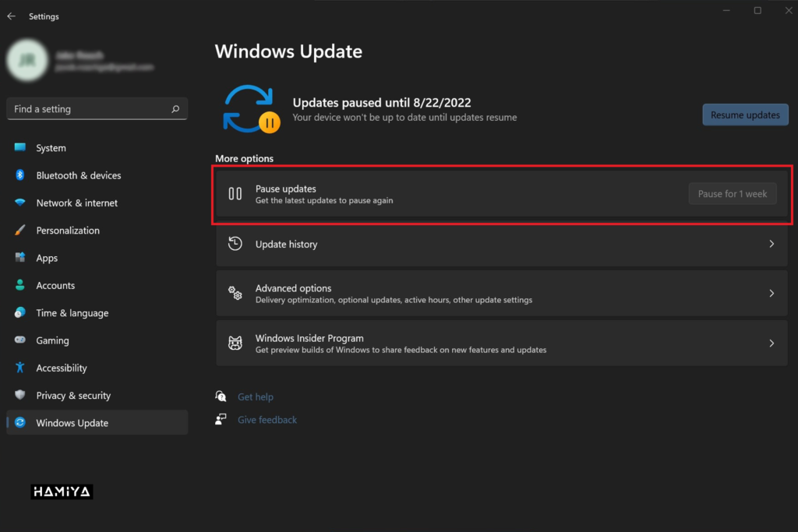Click the Windows Insider Program title

point(309,338)
